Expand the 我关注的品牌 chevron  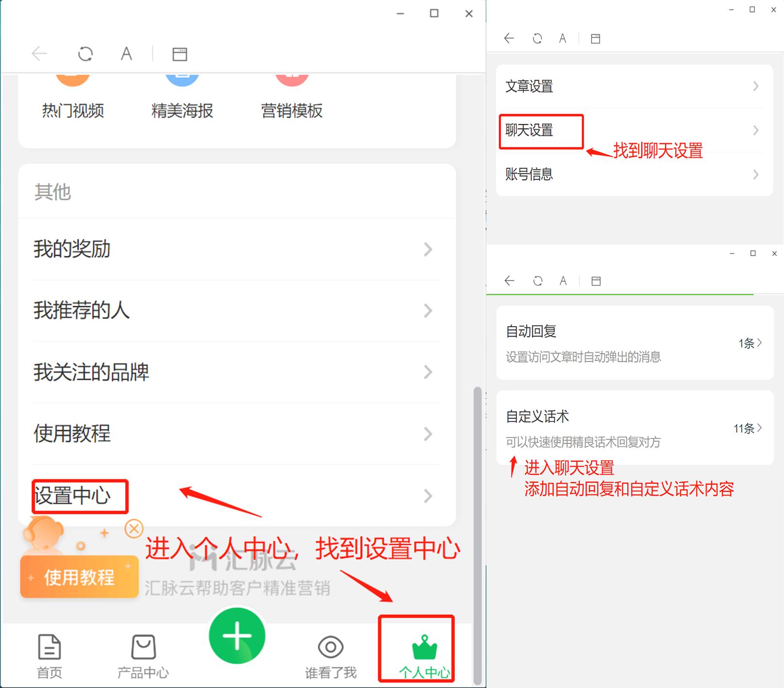click(428, 372)
